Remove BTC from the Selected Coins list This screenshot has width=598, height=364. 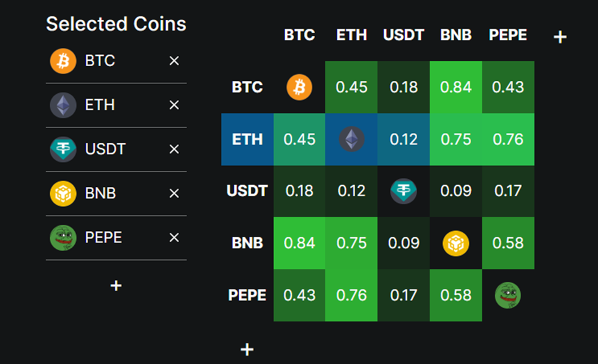[174, 61]
